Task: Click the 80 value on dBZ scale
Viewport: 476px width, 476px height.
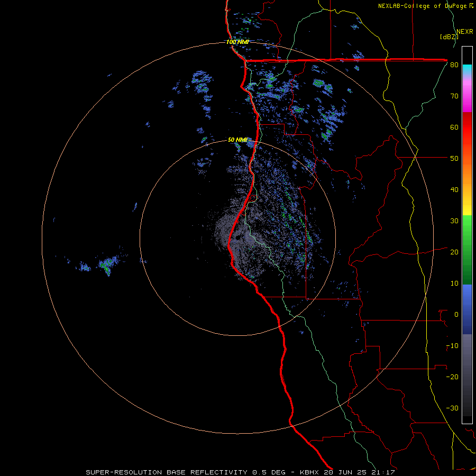Action: (454, 65)
